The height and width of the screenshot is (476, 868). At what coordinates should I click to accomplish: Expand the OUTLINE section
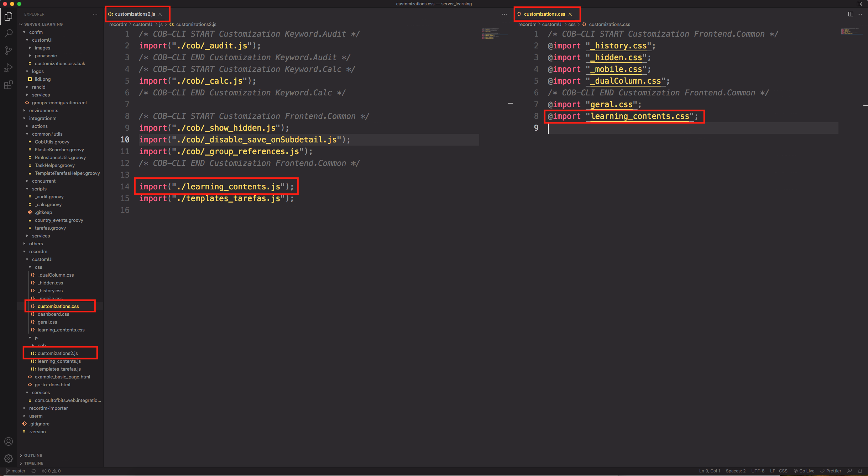[x=33, y=455]
